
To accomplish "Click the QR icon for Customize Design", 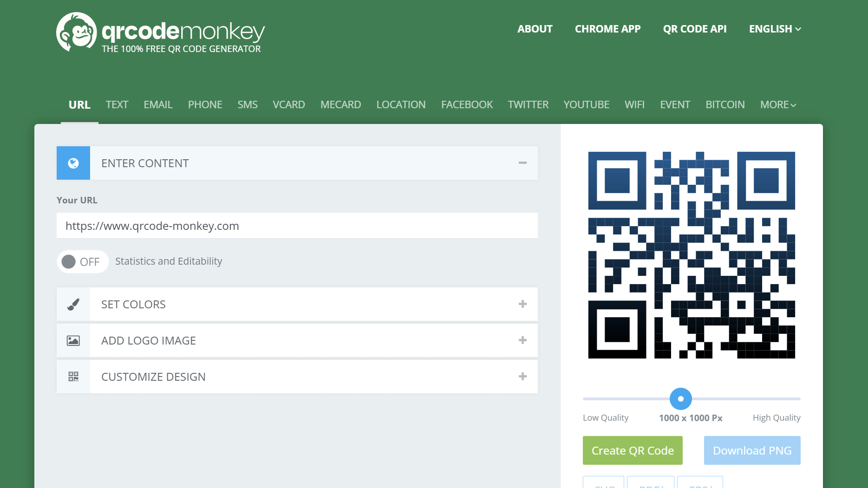I will point(73,377).
